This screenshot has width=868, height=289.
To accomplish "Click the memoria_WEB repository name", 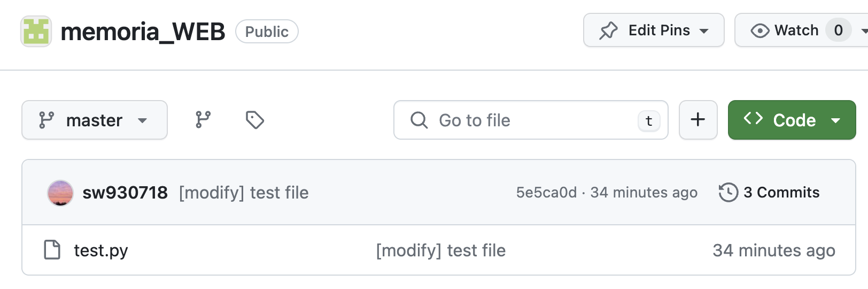I will 143,32.
